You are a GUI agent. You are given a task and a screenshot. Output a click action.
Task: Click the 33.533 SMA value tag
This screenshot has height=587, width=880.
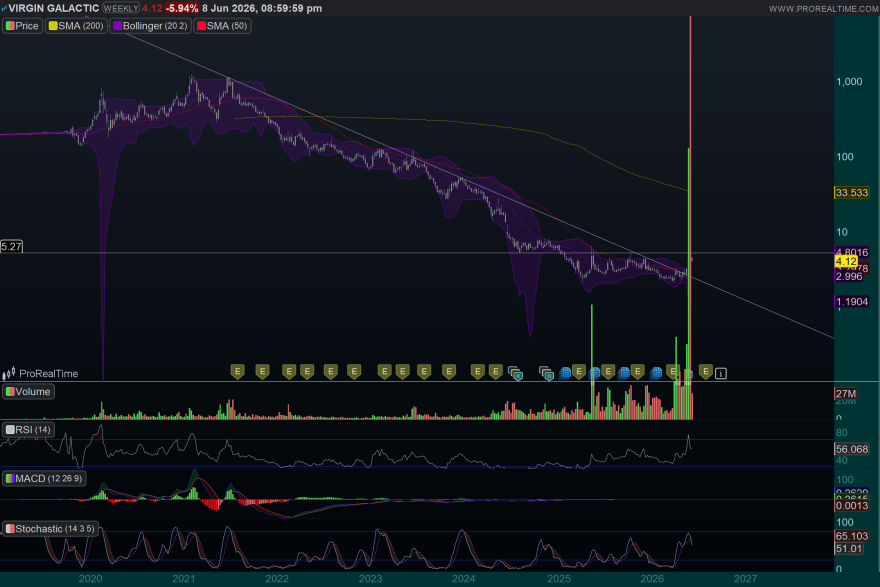click(x=852, y=192)
